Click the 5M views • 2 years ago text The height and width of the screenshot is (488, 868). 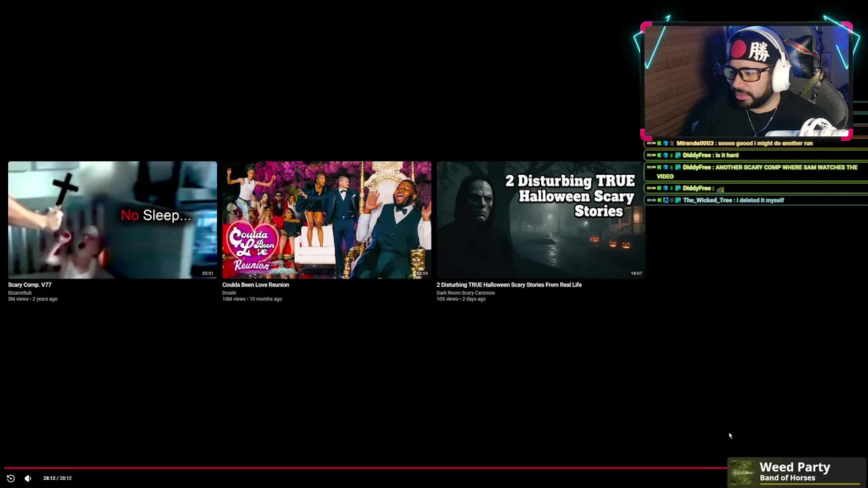pos(33,299)
